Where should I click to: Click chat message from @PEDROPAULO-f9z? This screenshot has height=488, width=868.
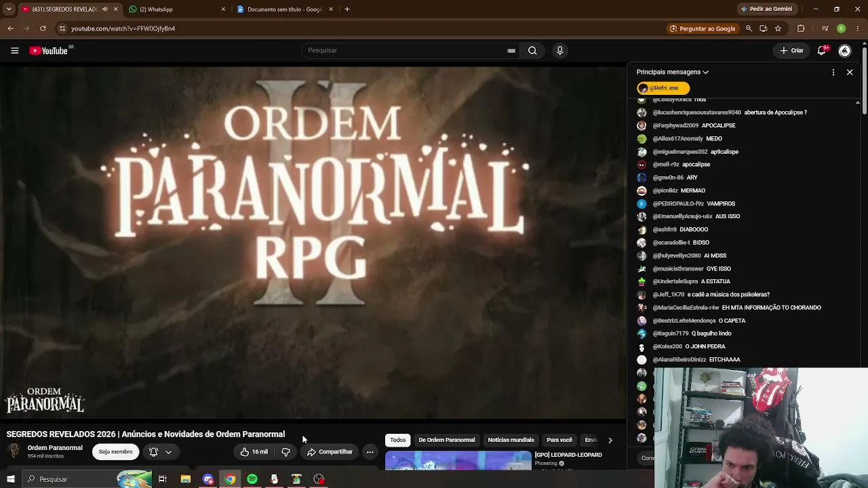[721, 203]
